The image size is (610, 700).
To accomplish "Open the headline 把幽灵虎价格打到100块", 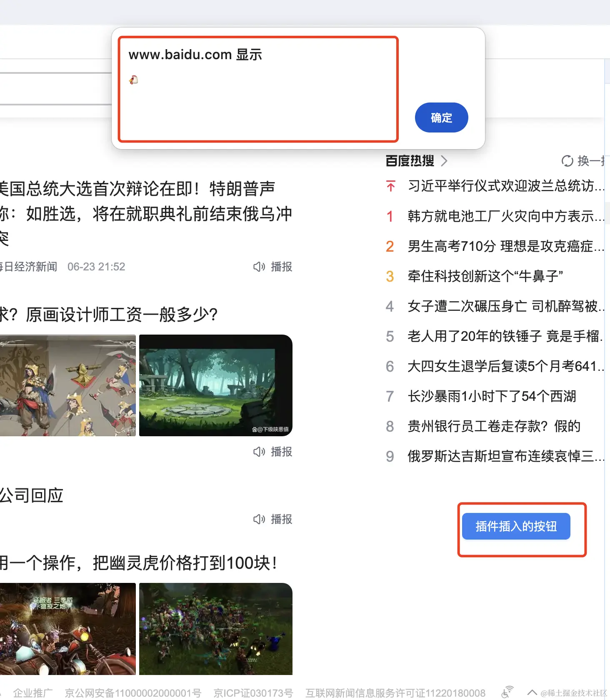I will click(139, 563).
